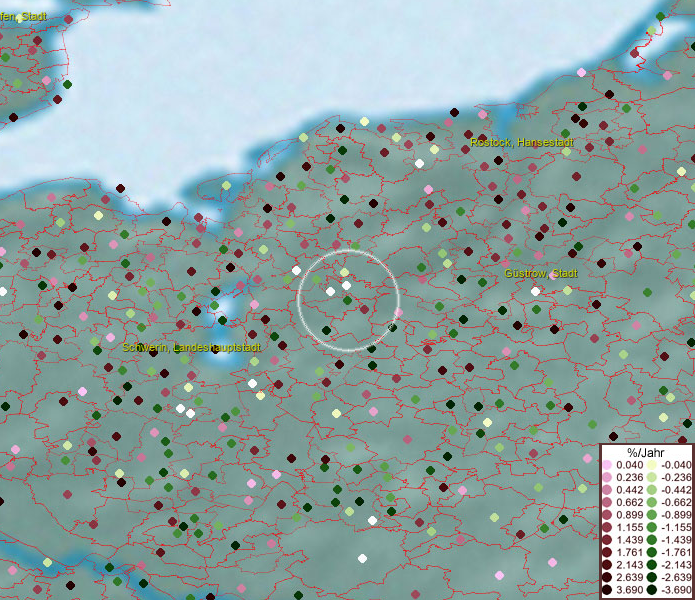Pick the 0.040 light pink legend swatch
This screenshot has height=600, width=695.
pyautogui.click(x=607, y=465)
